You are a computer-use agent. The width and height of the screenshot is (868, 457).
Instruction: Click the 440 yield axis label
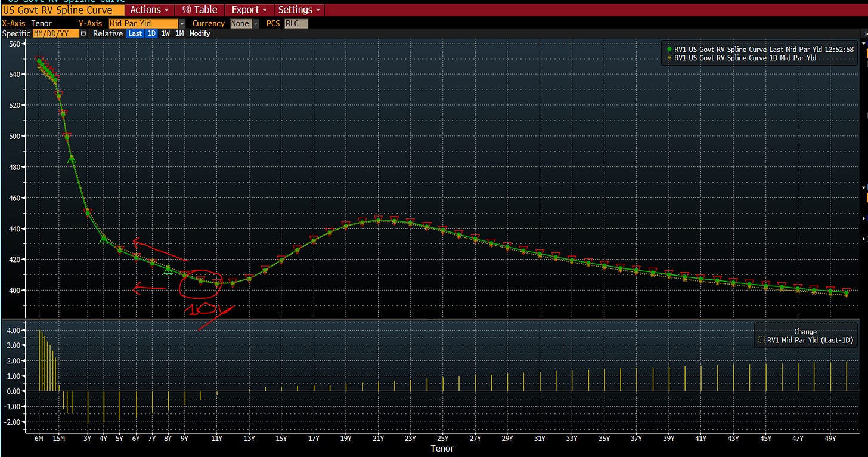(14, 229)
